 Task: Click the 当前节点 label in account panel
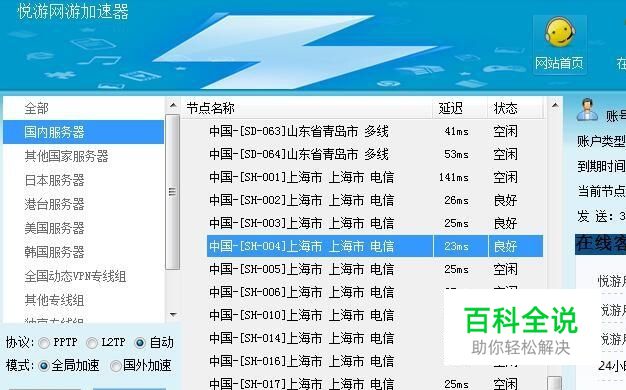point(601,191)
